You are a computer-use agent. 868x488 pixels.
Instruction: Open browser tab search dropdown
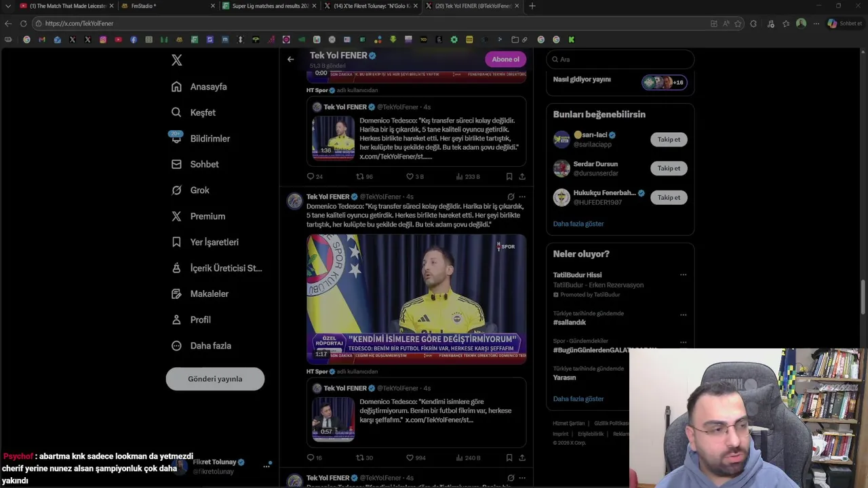click(7, 6)
